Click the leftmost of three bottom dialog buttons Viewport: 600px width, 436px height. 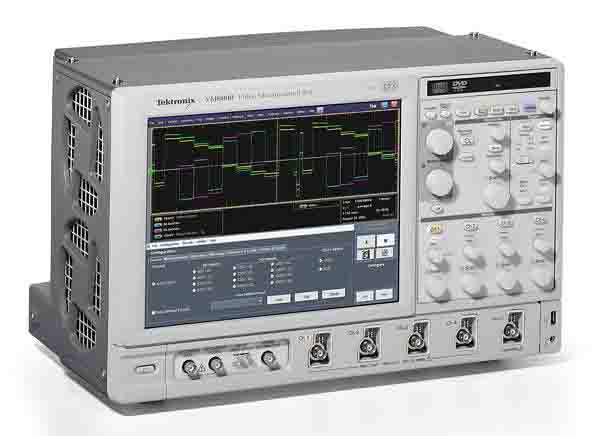(x=279, y=297)
